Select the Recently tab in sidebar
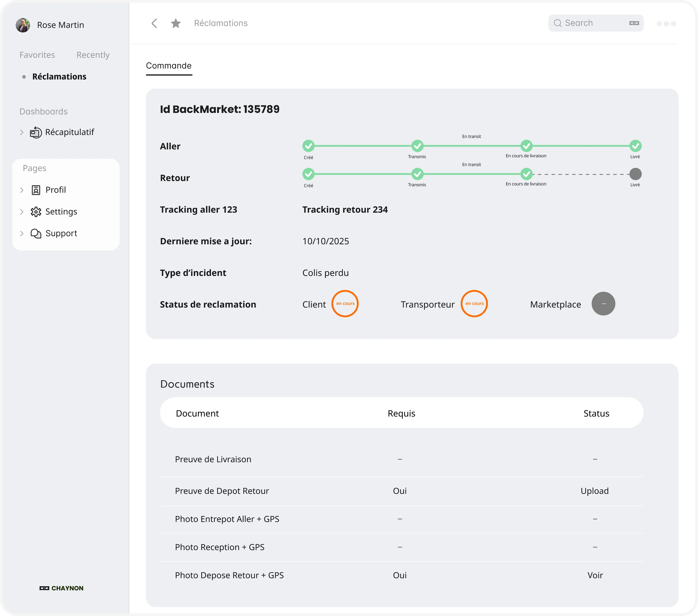 pos(93,55)
